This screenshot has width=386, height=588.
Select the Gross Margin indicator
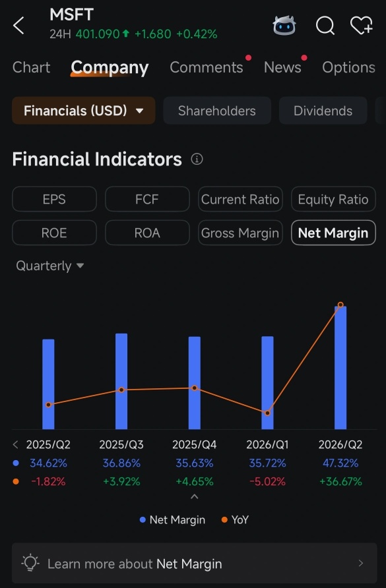pos(240,233)
